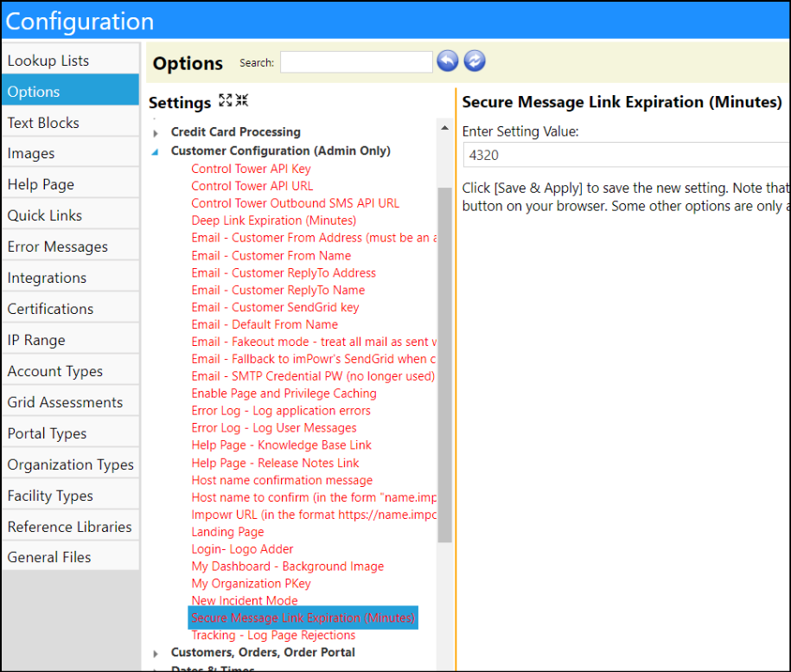Open Portal Types section
The width and height of the screenshot is (791, 672).
[71, 433]
